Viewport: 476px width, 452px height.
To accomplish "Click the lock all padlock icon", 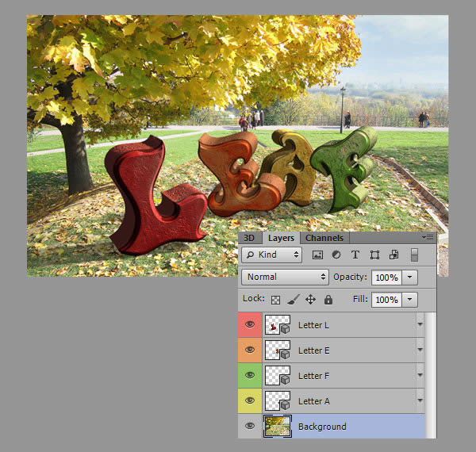I will (x=328, y=300).
